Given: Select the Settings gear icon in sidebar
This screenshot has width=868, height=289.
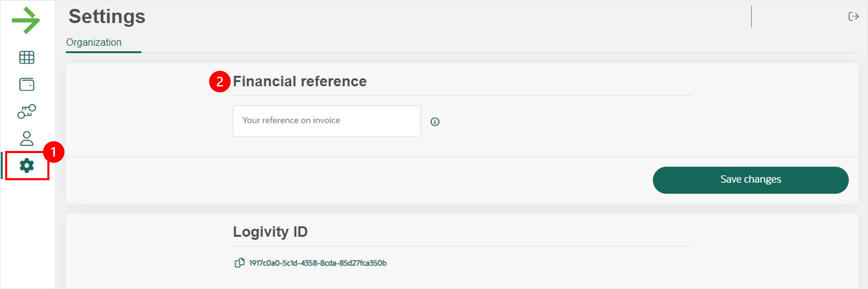Looking at the screenshot, I should pyautogui.click(x=27, y=166).
